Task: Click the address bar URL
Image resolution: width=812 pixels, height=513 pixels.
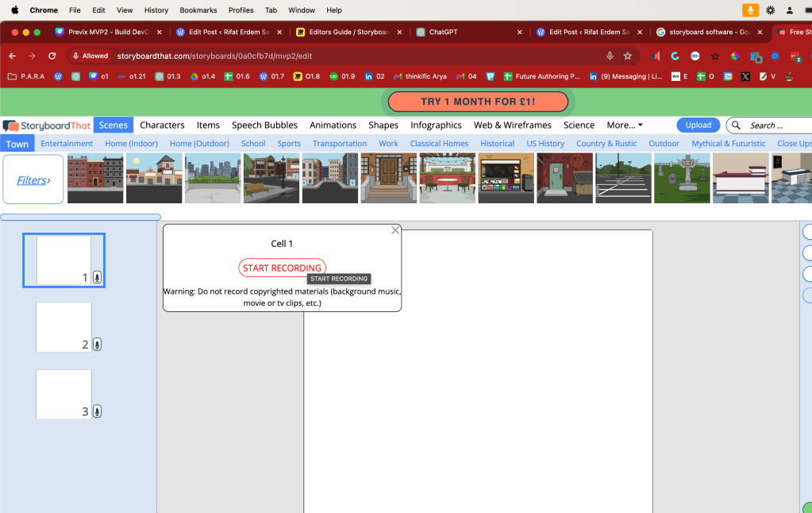Action: pyautogui.click(x=214, y=56)
